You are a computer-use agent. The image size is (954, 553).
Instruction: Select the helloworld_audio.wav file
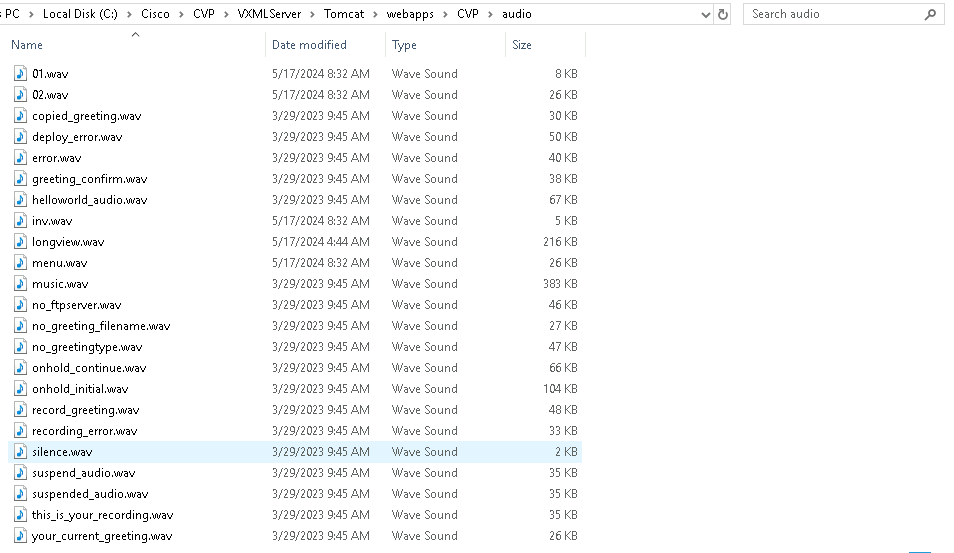tap(89, 200)
